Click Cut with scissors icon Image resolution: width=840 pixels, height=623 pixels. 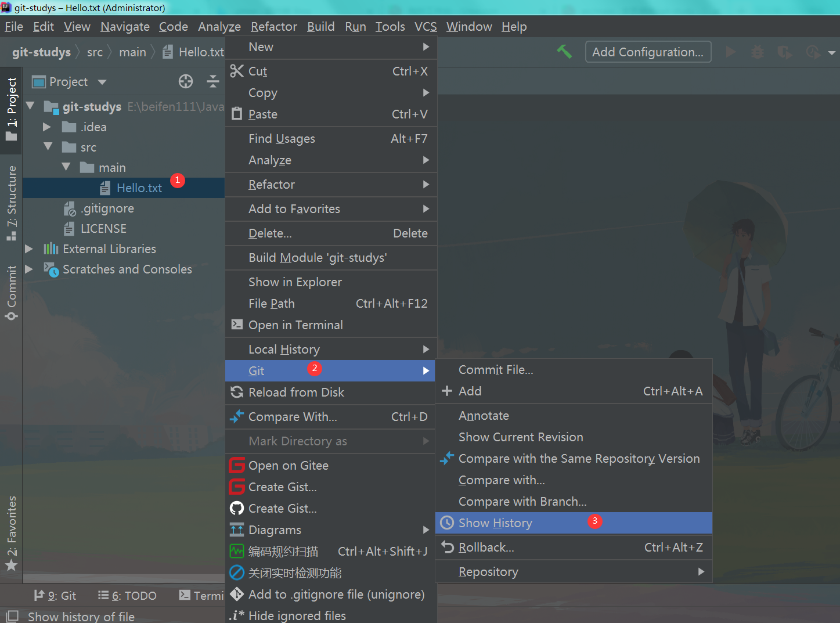(x=331, y=71)
